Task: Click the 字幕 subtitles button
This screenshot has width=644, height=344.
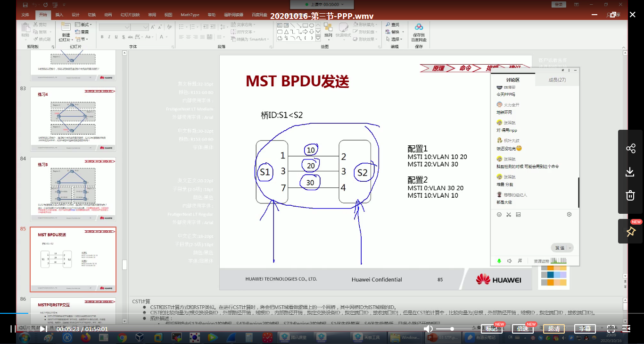Action: tap(585, 329)
